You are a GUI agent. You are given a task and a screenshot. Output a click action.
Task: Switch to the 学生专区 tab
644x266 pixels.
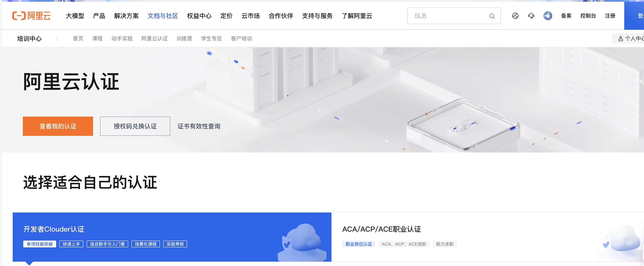click(x=212, y=39)
